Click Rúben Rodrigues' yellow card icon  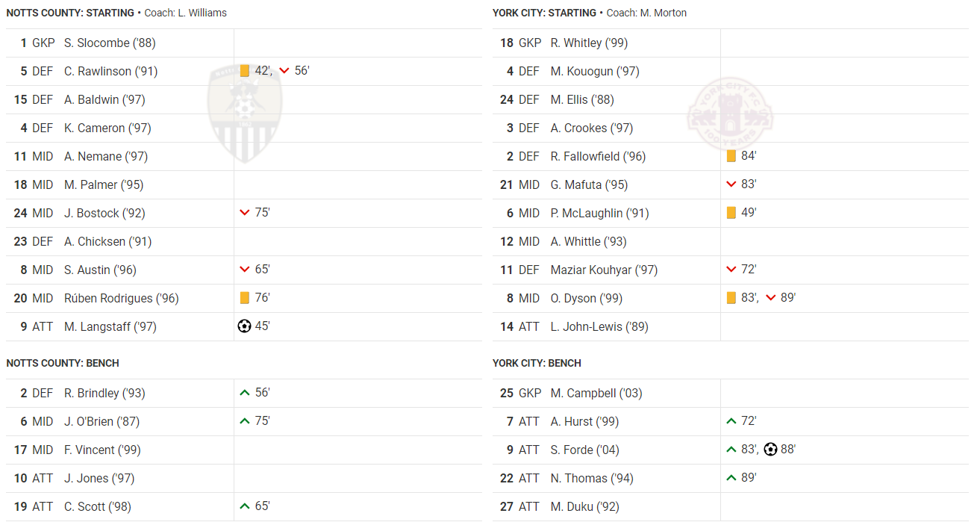click(x=244, y=298)
